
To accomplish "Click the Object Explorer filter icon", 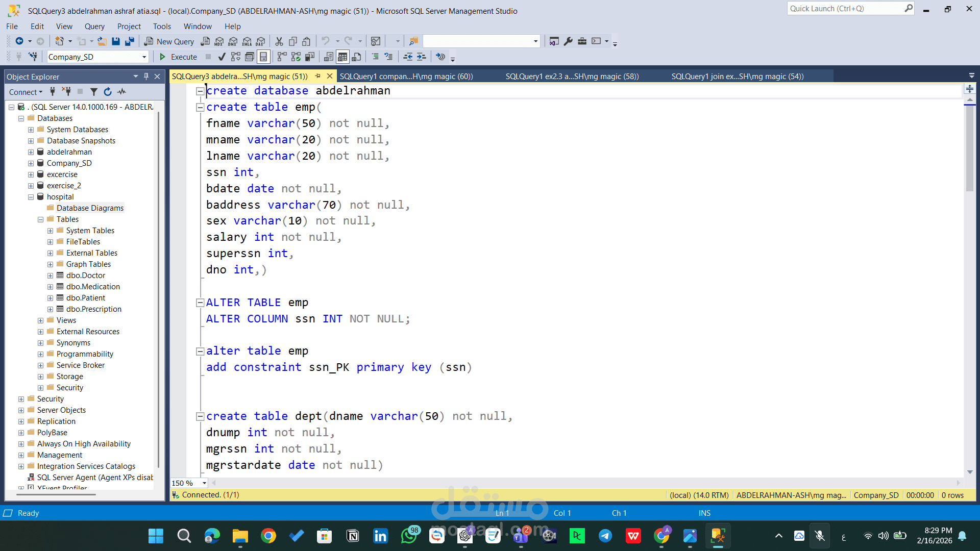I will tap(94, 92).
